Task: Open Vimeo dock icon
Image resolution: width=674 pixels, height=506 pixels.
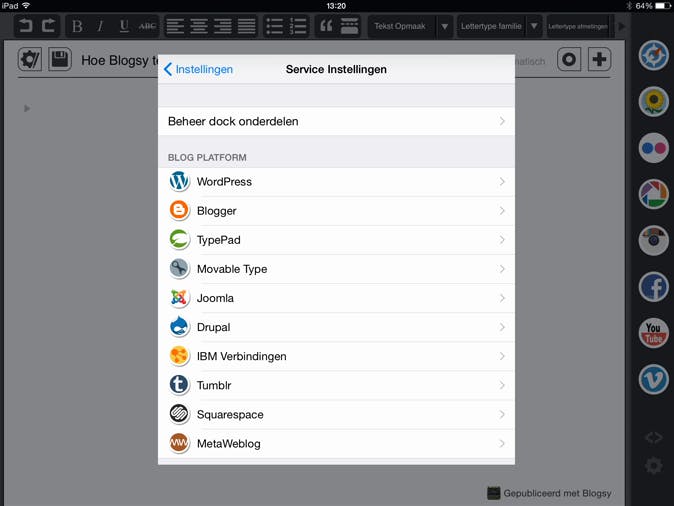Action: click(x=653, y=379)
